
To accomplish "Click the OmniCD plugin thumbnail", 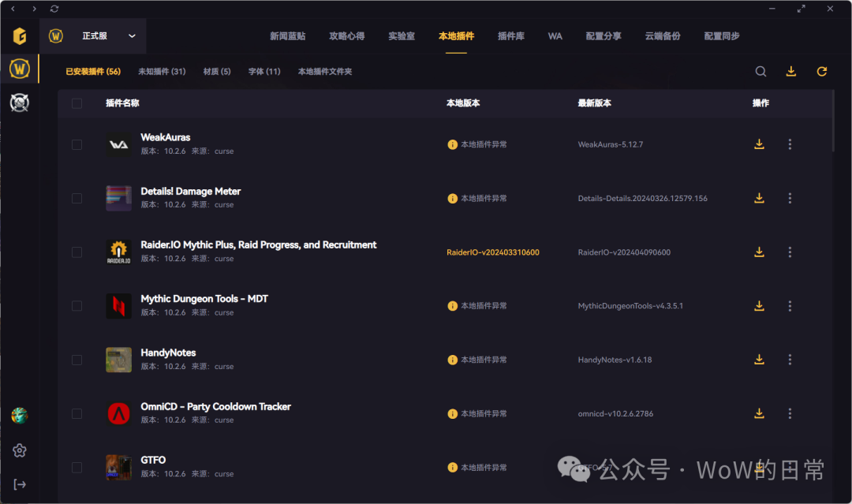I will click(x=118, y=414).
